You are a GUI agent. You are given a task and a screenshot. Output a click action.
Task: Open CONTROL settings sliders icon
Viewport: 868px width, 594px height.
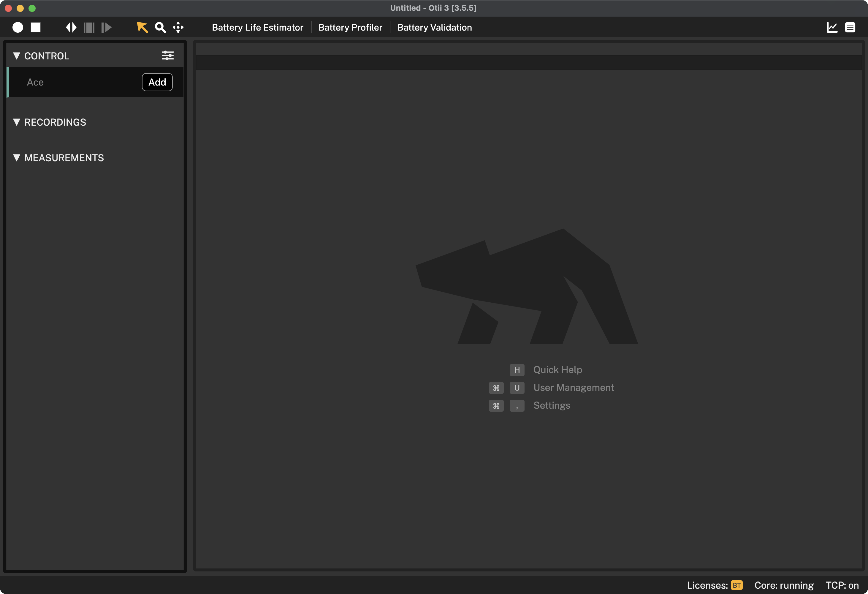point(168,56)
